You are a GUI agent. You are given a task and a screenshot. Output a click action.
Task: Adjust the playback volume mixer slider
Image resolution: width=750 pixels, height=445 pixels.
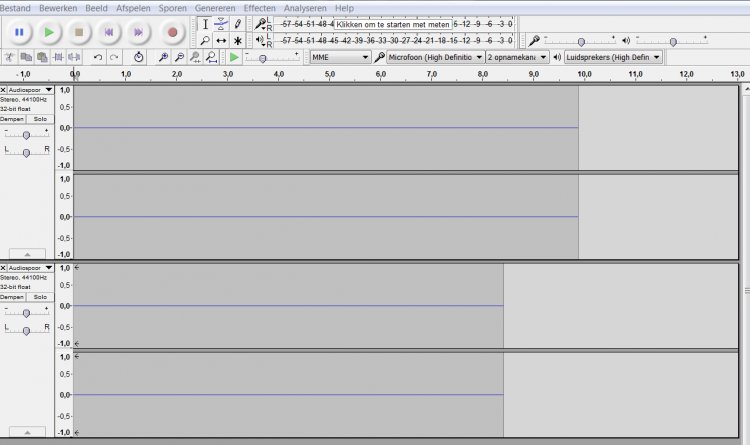coord(672,41)
